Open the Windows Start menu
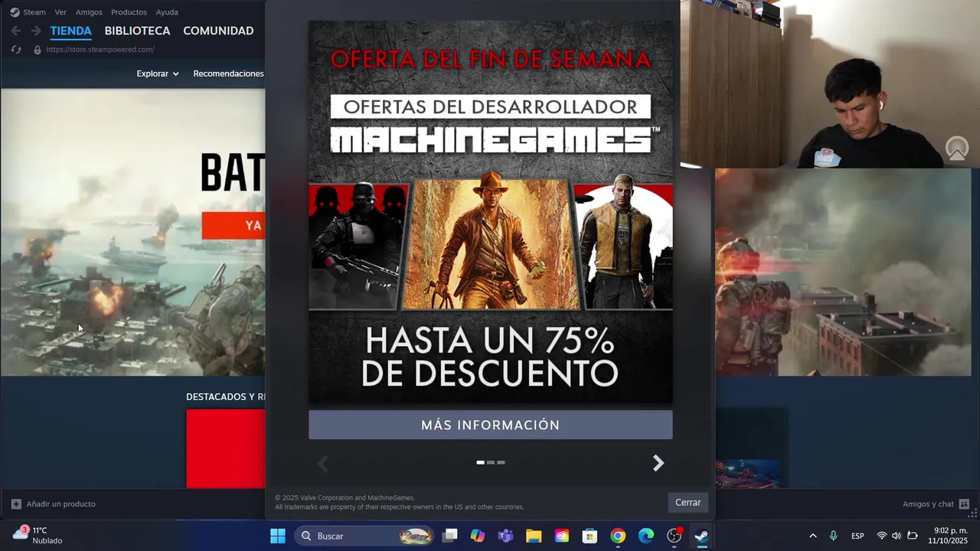980x551 pixels. [x=278, y=536]
